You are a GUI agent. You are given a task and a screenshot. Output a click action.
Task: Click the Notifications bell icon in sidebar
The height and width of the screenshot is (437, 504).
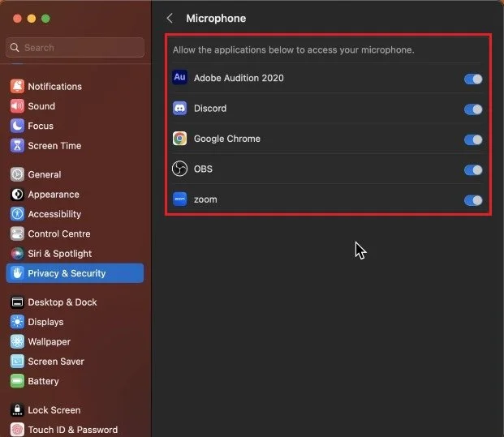coord(17,86)
